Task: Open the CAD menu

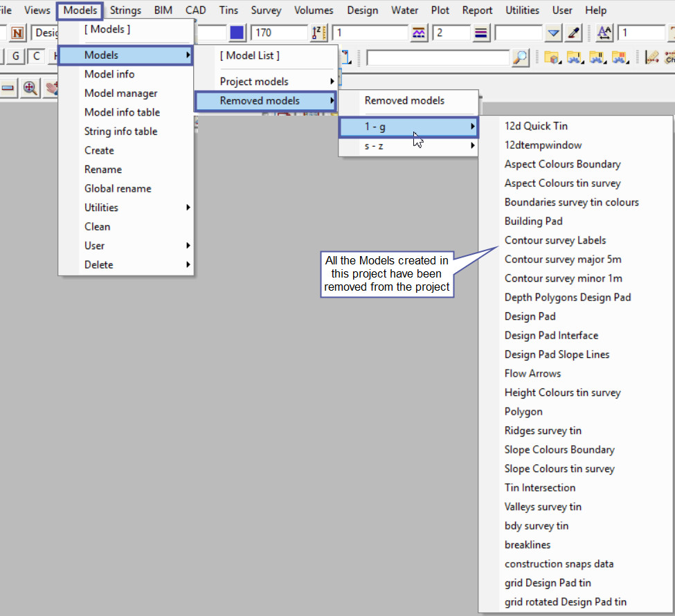Action: [195, 10]
